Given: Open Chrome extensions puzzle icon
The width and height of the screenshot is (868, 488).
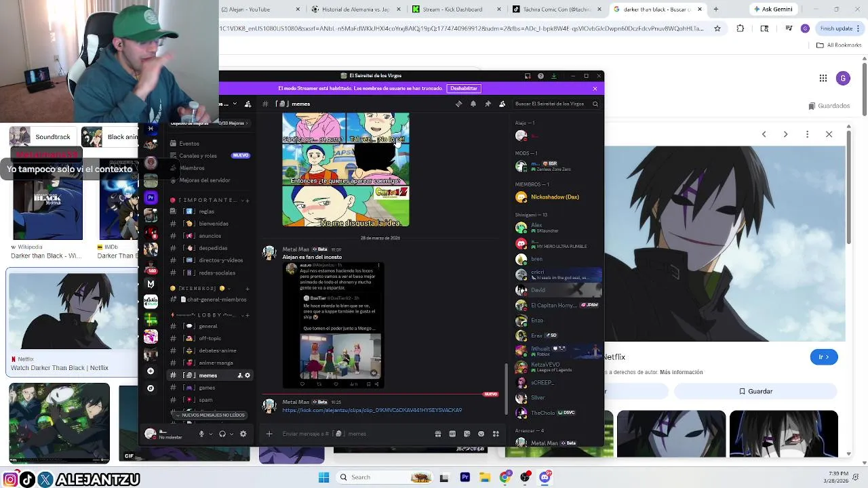Looking at the screenshot, I should pyautogui.click(x=740, y=28).
